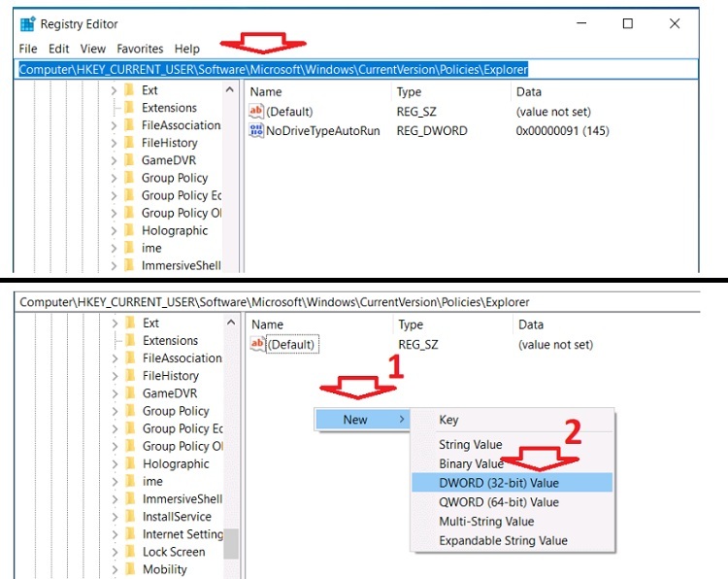Expand FileHistory key in top tree

[115, 143]
